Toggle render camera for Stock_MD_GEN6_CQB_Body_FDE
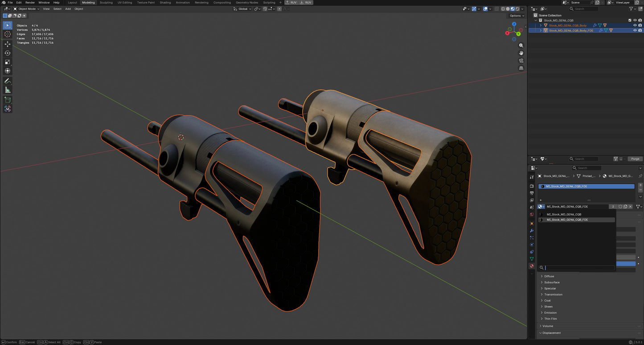 [x=640, y=30]
